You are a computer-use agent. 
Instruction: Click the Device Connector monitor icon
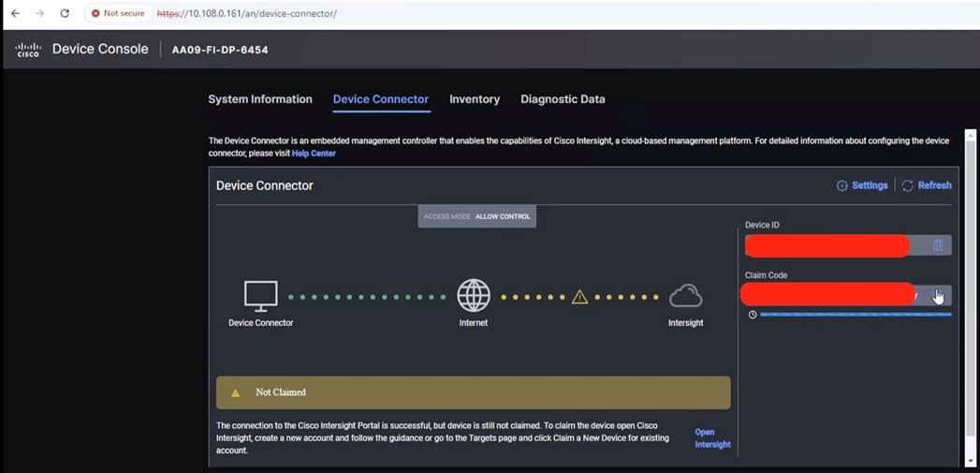(260, 296)
